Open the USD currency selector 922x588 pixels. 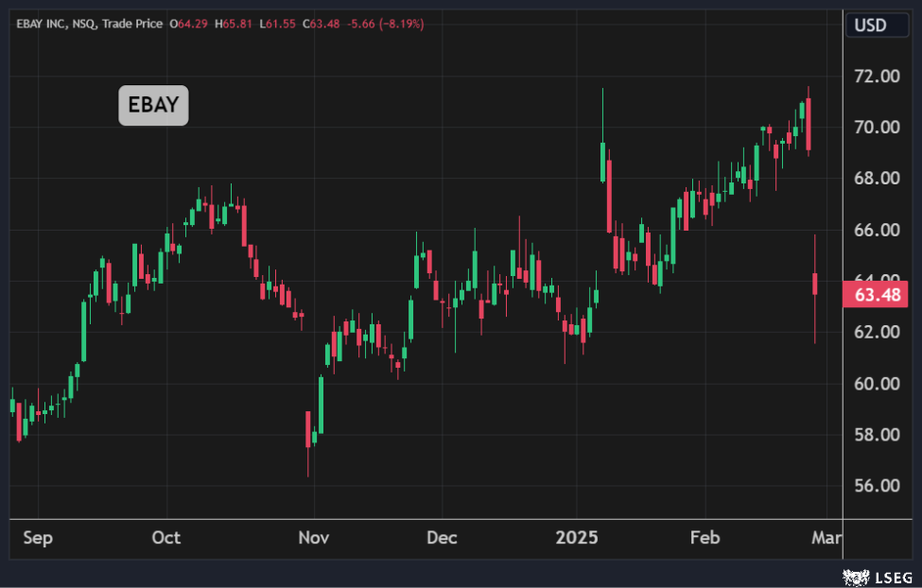(x=870, y=25)
